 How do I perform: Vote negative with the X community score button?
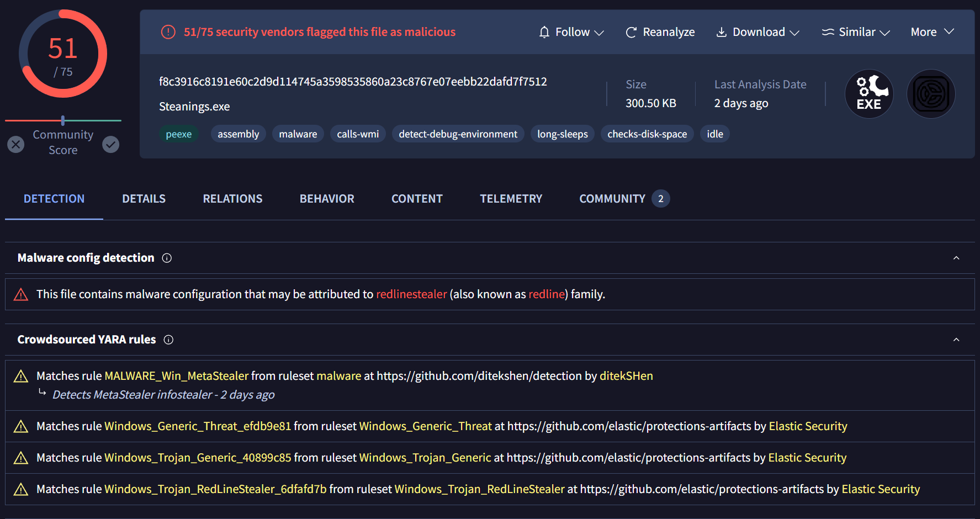click(16, 145)
